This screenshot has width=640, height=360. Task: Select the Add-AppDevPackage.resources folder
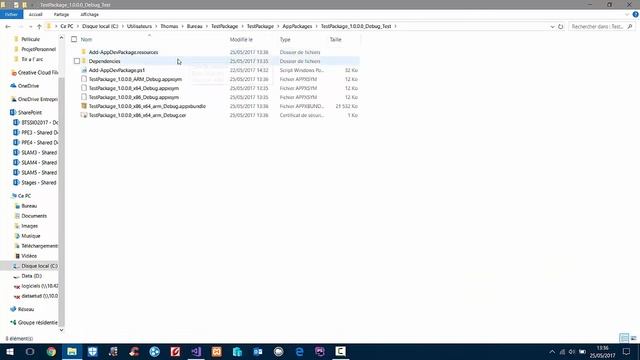coord(123,52)
